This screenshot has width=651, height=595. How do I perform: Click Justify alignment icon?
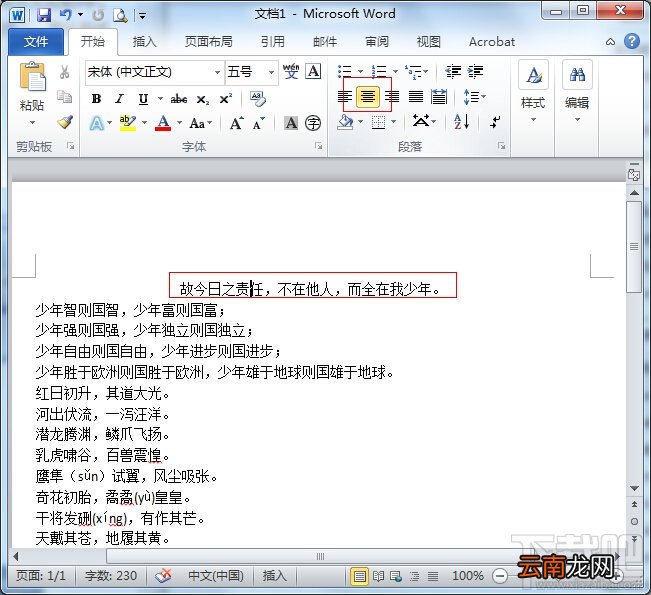(416, 97)
